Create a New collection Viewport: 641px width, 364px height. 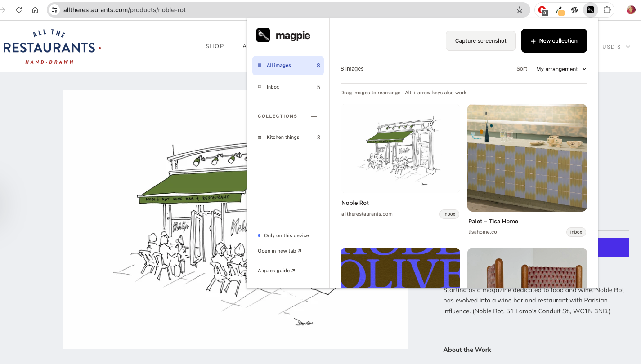(554, 41)
